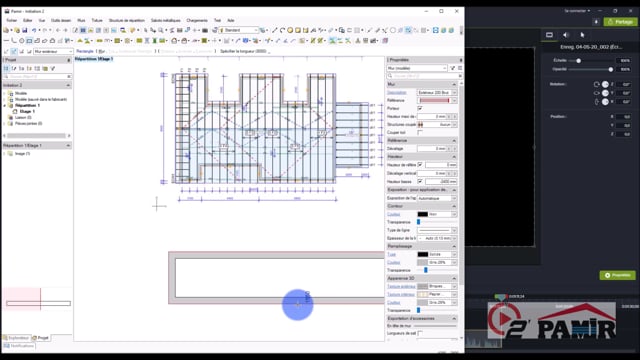Select Etage 1 in the project tree

click(27, 111)
